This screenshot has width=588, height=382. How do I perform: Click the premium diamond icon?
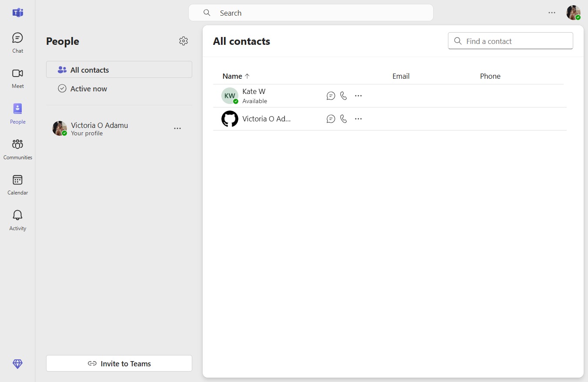17,364
